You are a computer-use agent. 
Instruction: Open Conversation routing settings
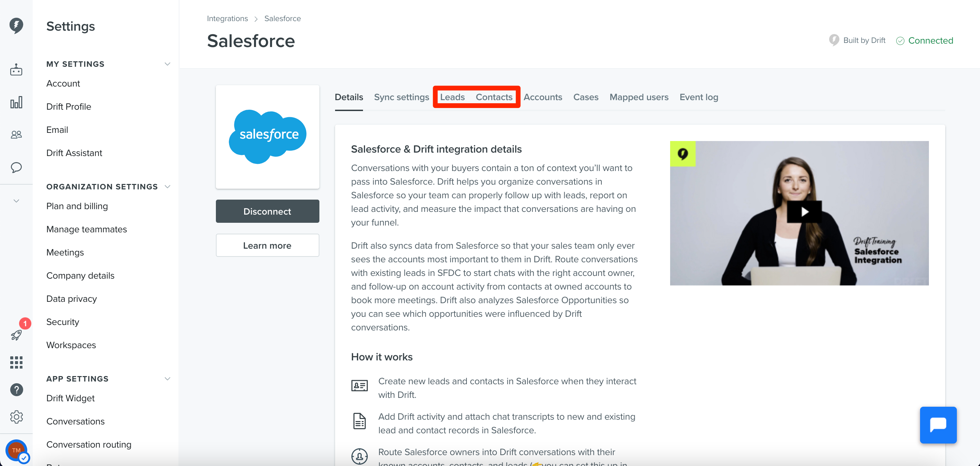(x=89, y=445)
